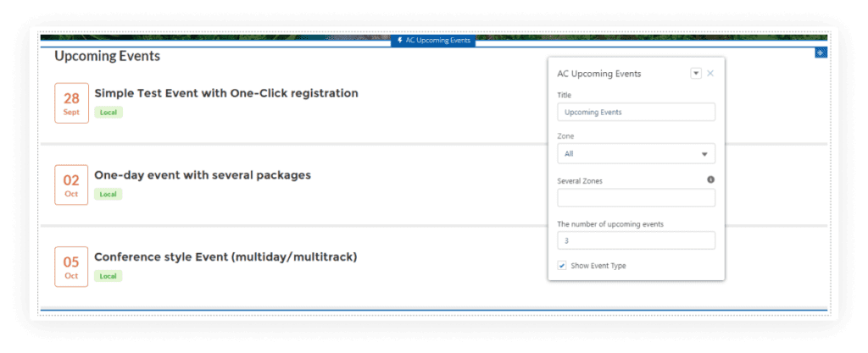Expand the Zone dropdown set to All
The height and width of the screenshot is (353, 868).
click(636, 153)
